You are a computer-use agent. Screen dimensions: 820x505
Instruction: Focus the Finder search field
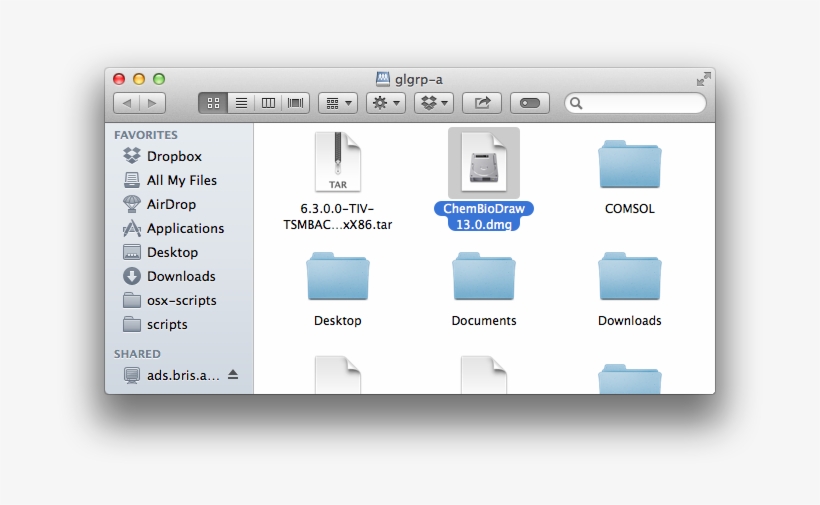[x=635, y=103]
